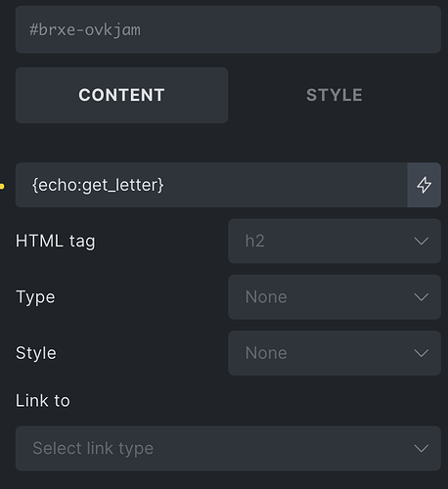
Task: Click the HTML tag label
Action: click(56, 242)
